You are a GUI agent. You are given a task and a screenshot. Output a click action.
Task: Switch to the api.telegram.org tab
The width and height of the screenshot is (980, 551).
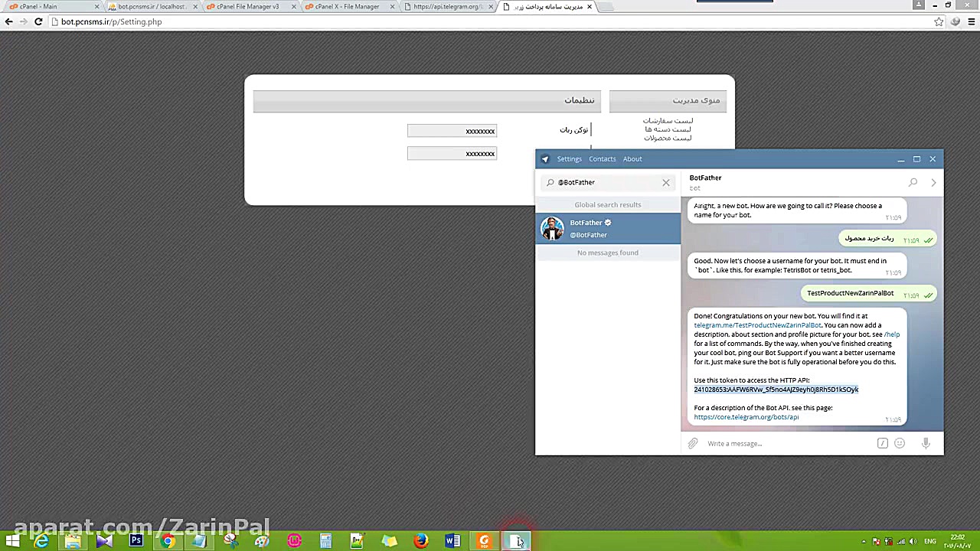tap(447, 7)
